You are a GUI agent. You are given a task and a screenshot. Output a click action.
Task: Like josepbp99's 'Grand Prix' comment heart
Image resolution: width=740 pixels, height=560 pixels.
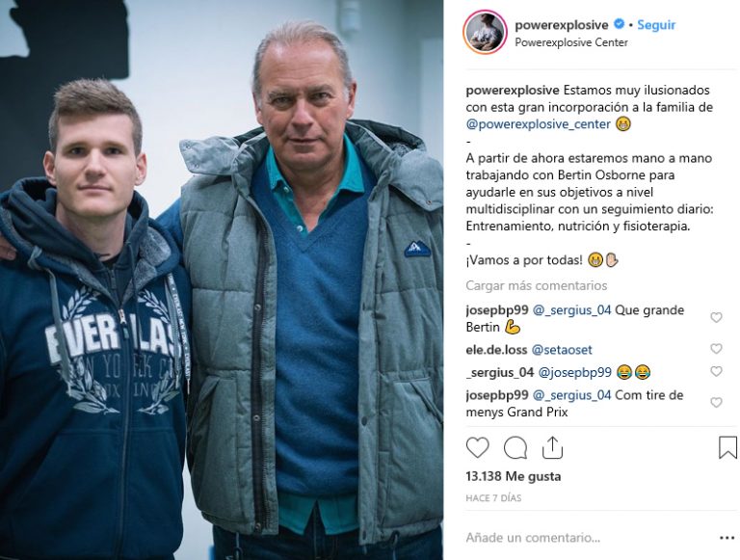716,402
